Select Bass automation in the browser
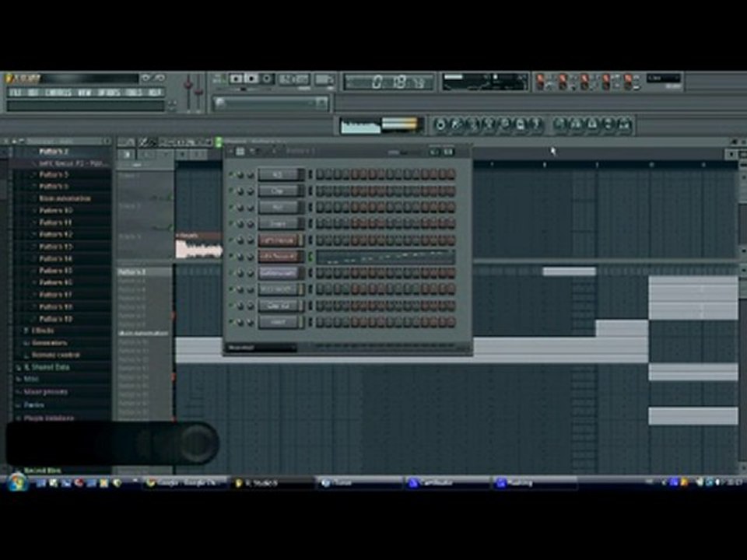Viewport: 747px width, 560px height. [x=65, y=198]
